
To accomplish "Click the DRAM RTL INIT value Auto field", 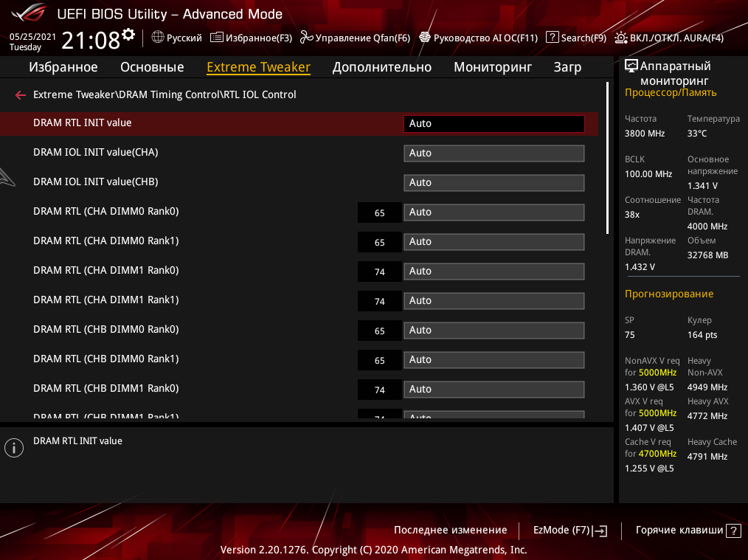I will 494,123.
